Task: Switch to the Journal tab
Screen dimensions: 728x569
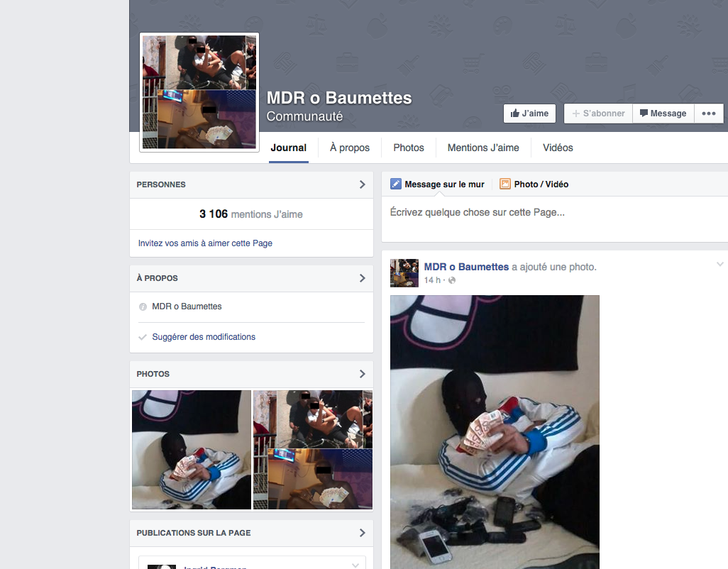Action: point(288,148)
